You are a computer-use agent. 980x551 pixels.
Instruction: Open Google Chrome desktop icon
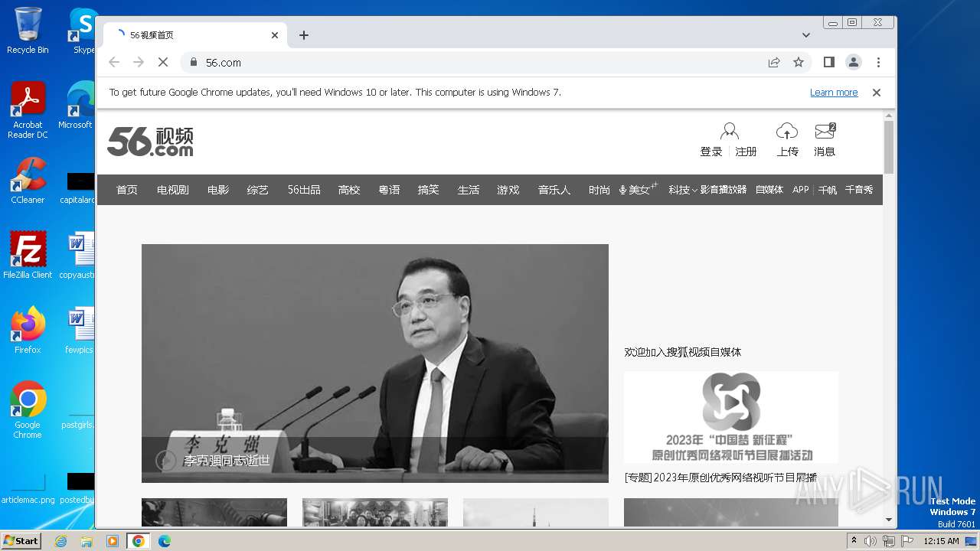click(28, 409)
